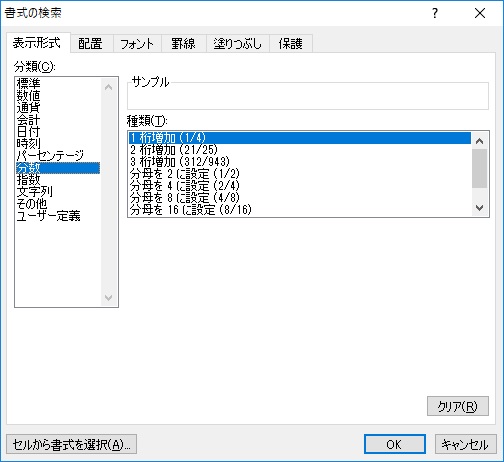
Task: Switch to the 罫線 tab
Action: click(x=183, y=44)
